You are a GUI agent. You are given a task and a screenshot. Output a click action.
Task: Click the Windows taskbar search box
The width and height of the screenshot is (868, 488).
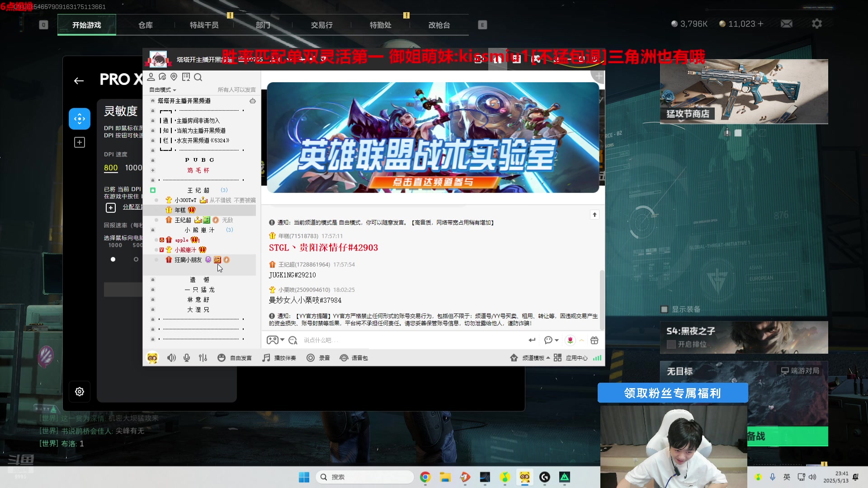[x=365, y=477]
